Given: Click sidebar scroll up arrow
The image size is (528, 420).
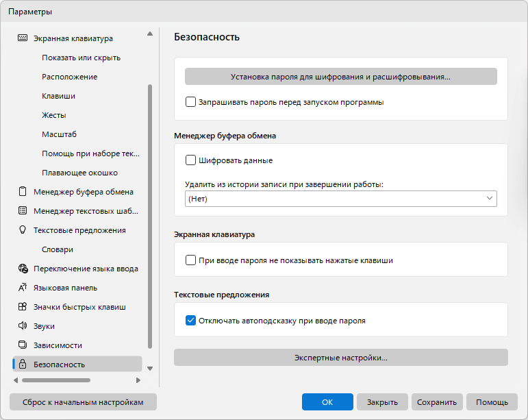Looking at the screenshot, I should point(150,34).
